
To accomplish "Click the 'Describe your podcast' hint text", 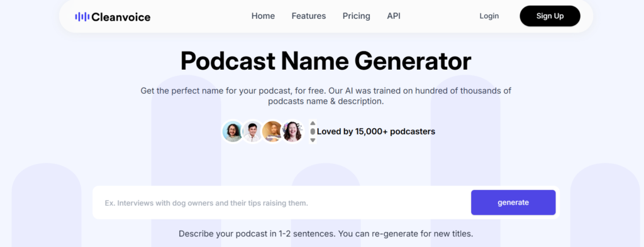I will coord(326,234).
